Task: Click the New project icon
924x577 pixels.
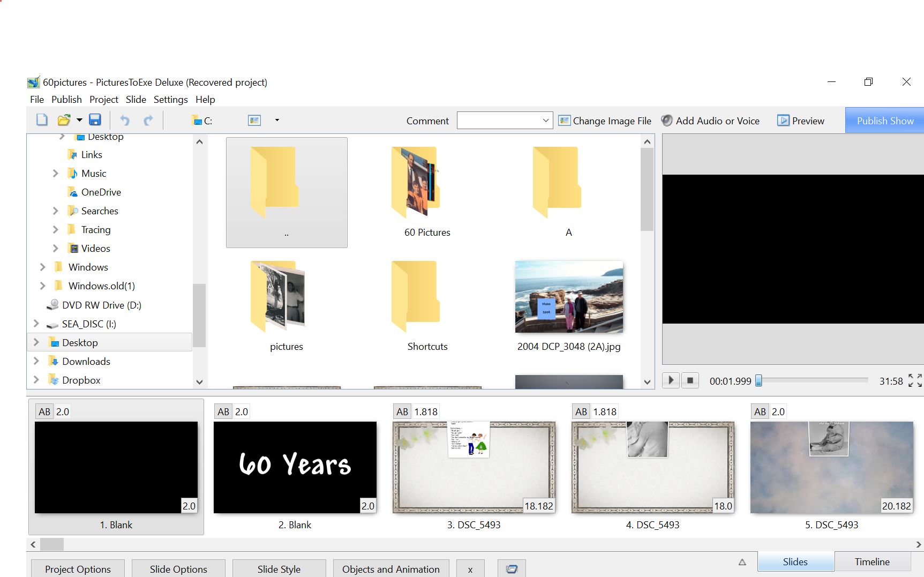Action: (x=42, y=120)
